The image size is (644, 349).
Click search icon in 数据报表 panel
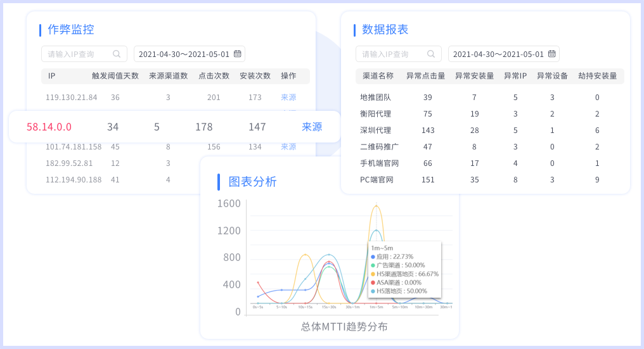click(431, 54)
